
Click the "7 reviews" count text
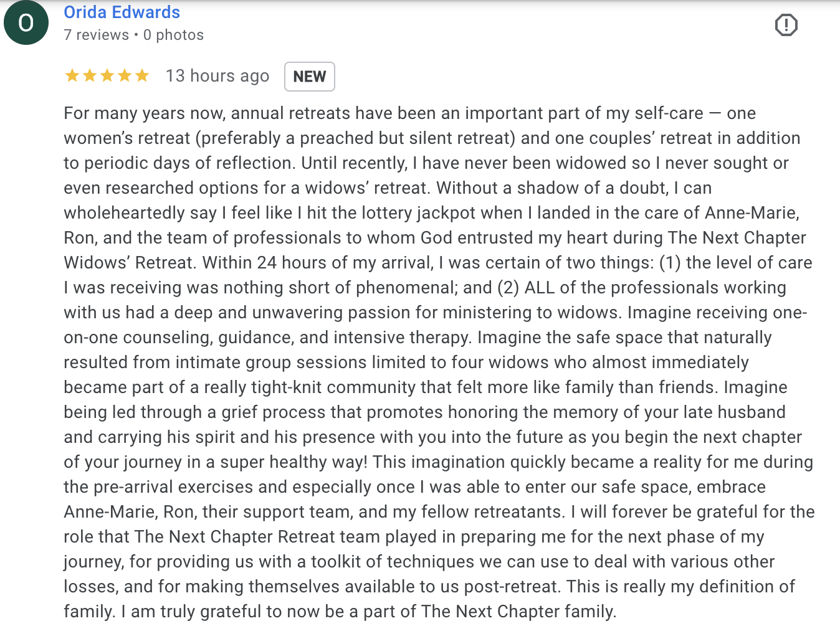[x=96, y=35]
